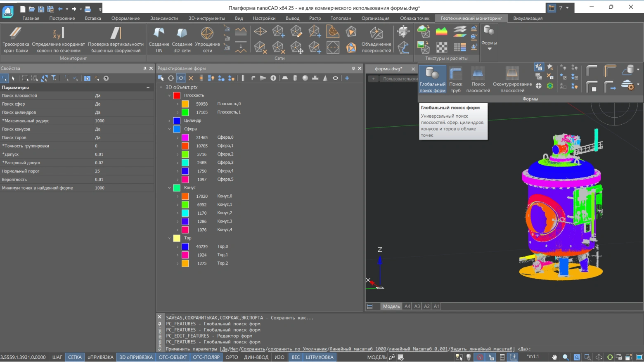Launch Упрощение сети tool

pyautogui.click(x=207, y=34)
